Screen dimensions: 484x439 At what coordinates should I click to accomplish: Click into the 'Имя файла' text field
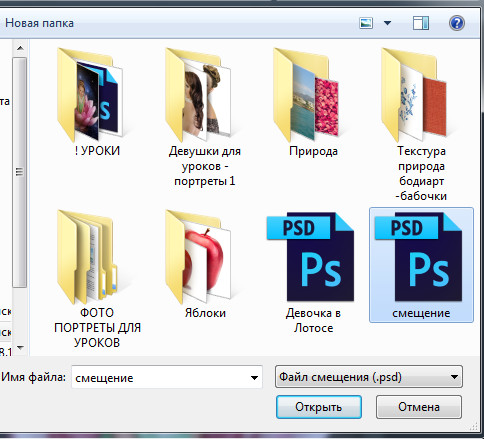pos(160,377)
